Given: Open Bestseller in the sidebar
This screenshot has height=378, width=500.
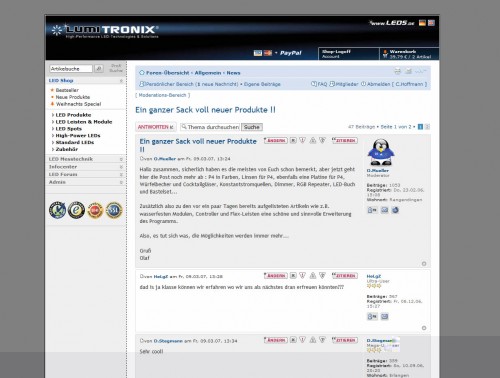Looking at the screenshot, I should [67, 90].
